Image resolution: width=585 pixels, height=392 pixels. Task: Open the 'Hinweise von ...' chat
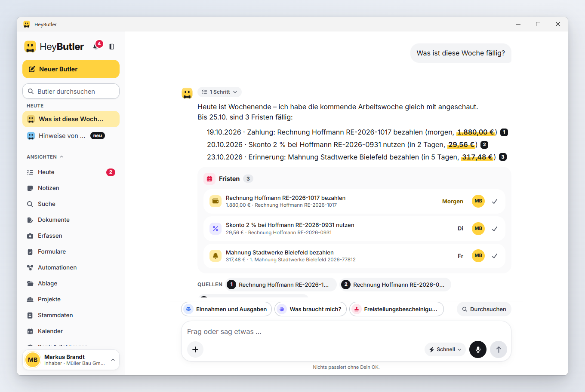(x=71, y=136)
